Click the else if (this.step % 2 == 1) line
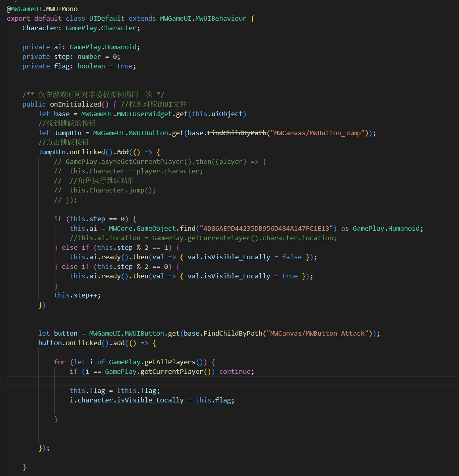 [x=117, y=247]
